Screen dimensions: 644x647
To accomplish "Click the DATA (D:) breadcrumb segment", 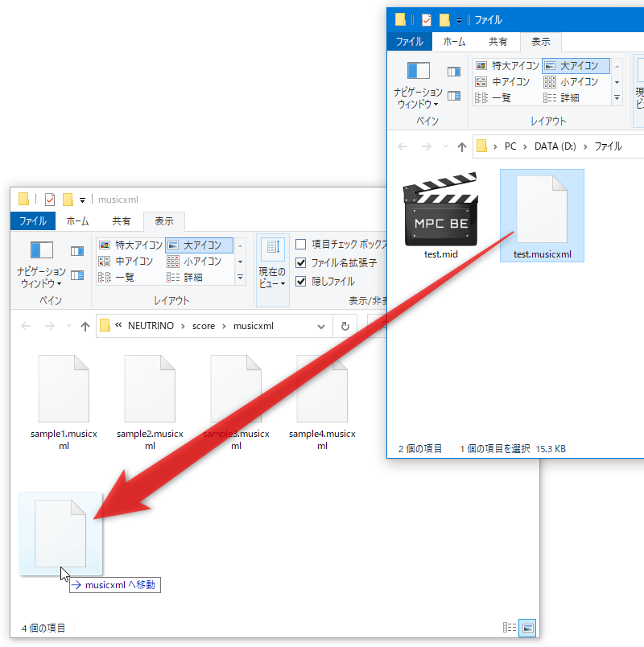I will 555,146.
